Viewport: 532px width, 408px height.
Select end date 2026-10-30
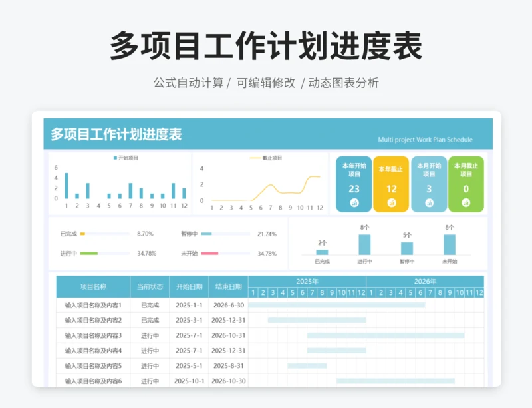coord(228,381)
